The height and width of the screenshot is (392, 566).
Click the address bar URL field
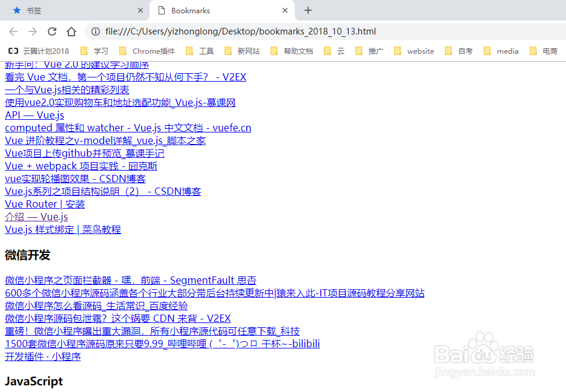(x=325, y=31)
